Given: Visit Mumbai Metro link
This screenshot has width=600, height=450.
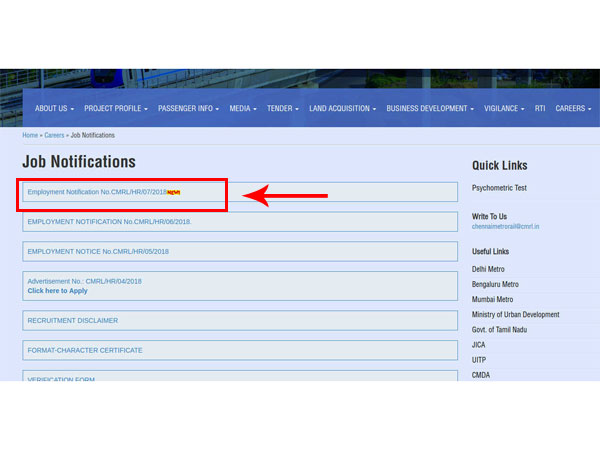Looking at the screenshot, I should click(x=492, y=300).
